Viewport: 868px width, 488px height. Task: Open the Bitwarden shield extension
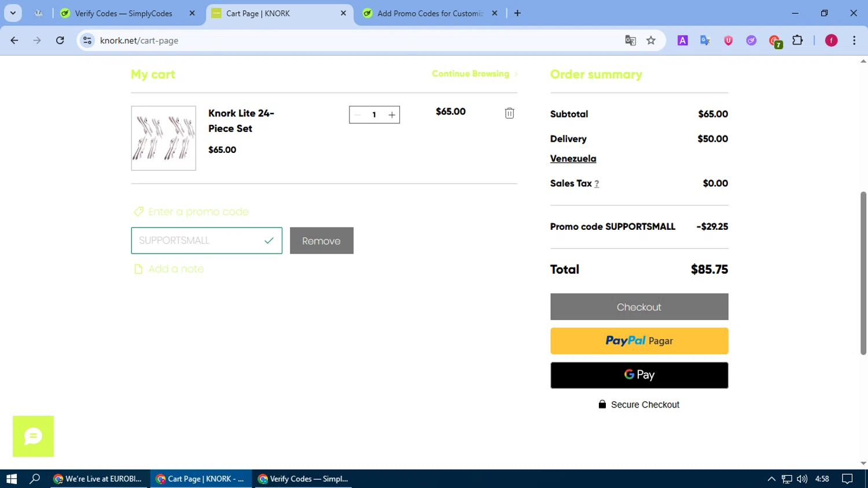click(x=729, y=41)
